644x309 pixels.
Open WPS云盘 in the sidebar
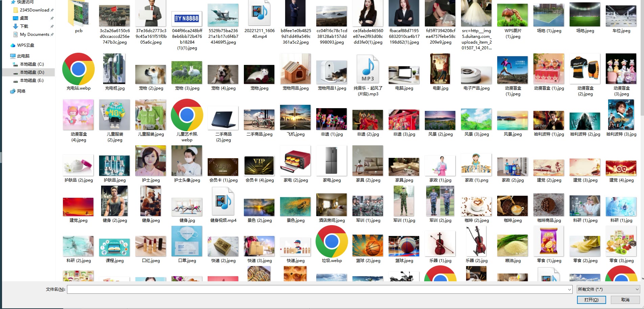click(x=25, y=45)
